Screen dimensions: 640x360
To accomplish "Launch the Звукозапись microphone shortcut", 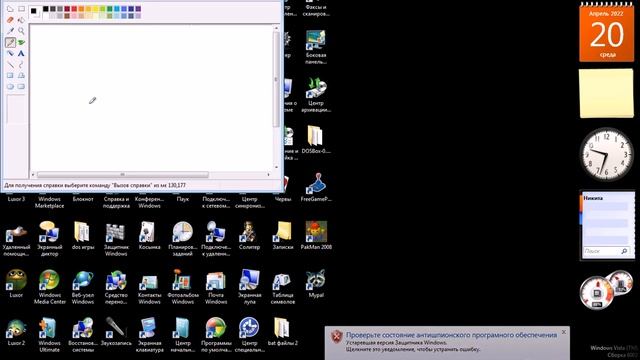I will (x=116, y=331).
